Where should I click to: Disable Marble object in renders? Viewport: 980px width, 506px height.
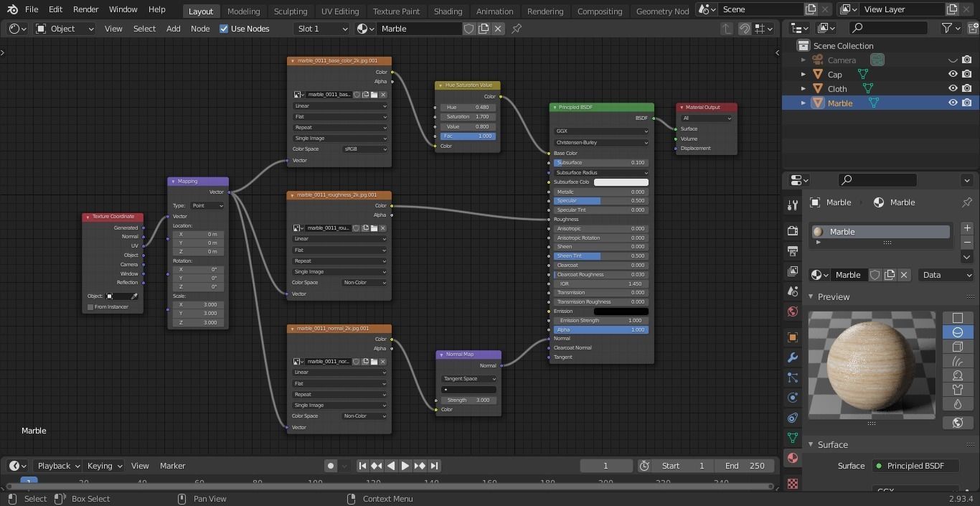[967, 103]
